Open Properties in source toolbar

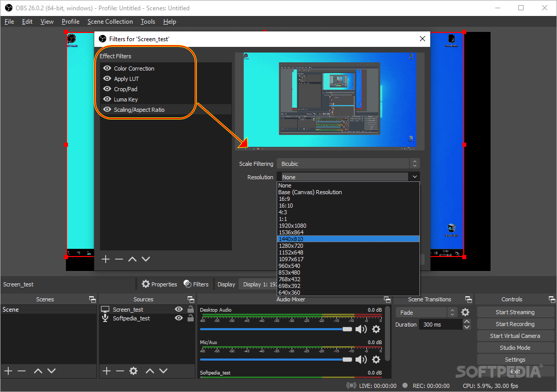159,284
